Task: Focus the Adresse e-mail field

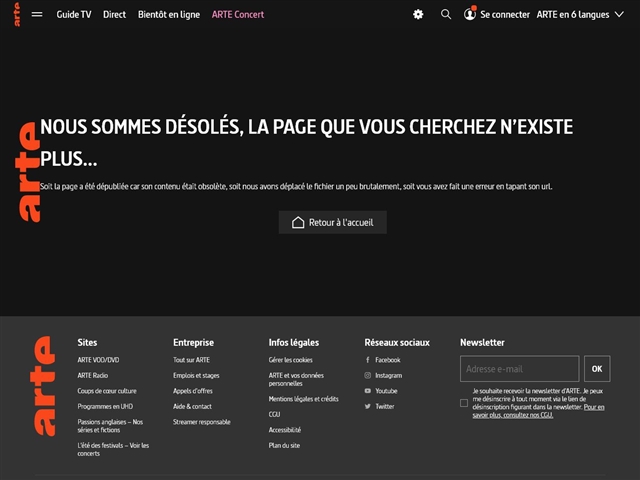Action: point(520,369)
